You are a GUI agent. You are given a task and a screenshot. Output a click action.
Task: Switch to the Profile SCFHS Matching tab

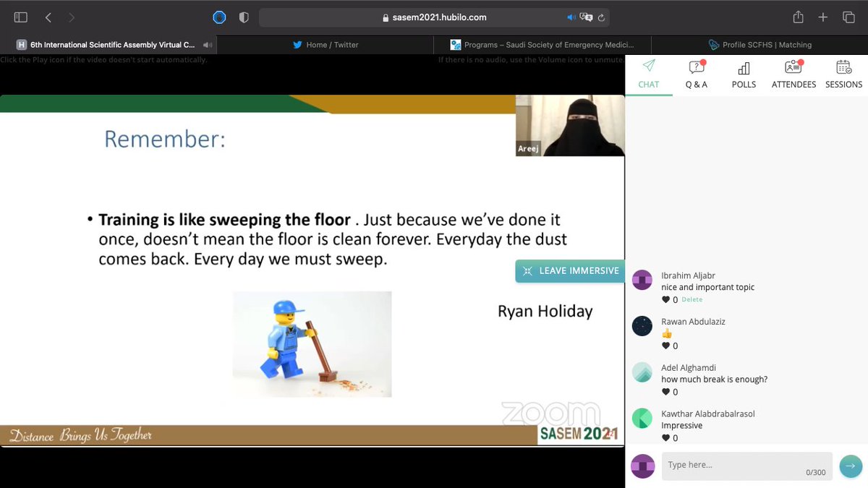758,43
